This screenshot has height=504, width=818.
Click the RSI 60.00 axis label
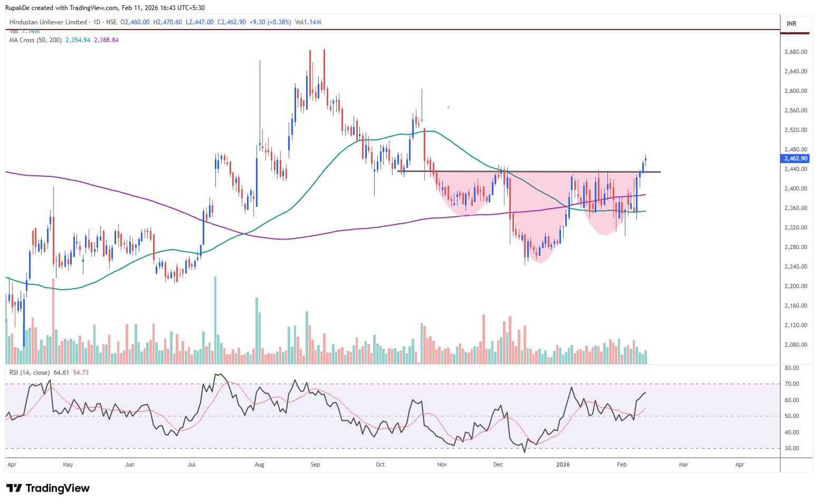[792, 400]
